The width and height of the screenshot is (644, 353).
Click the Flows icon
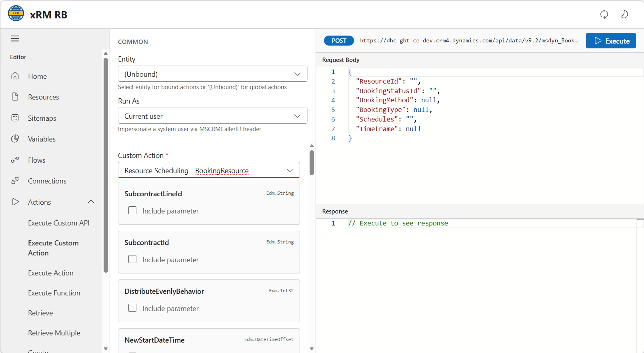pyautogui.click(x=15, y=160)
